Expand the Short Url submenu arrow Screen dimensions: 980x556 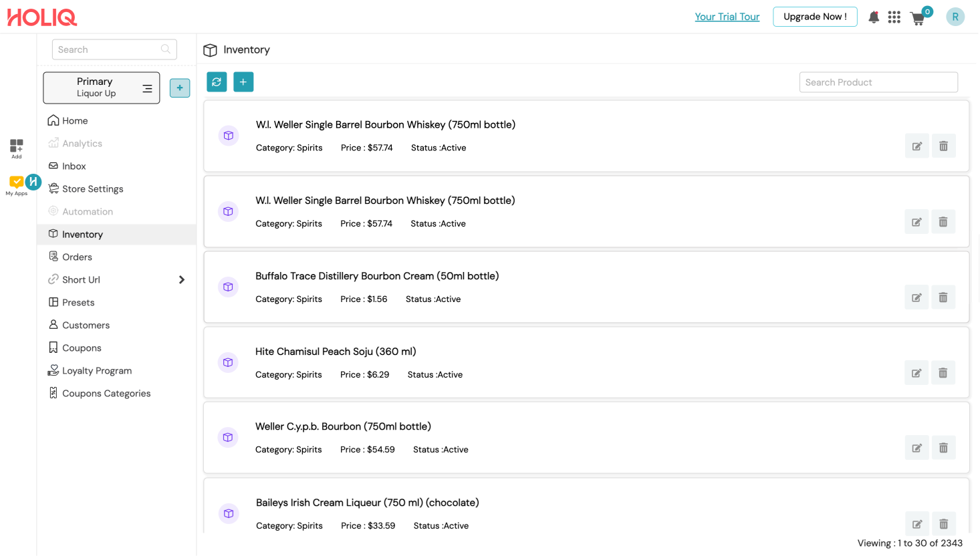pyautogui.click(x=182, y=280)
